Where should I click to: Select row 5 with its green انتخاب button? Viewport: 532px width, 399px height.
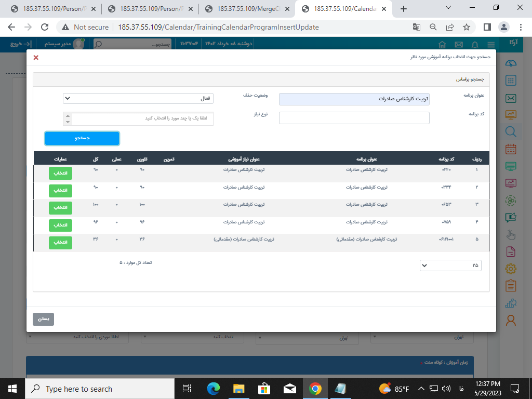(61, 243)
